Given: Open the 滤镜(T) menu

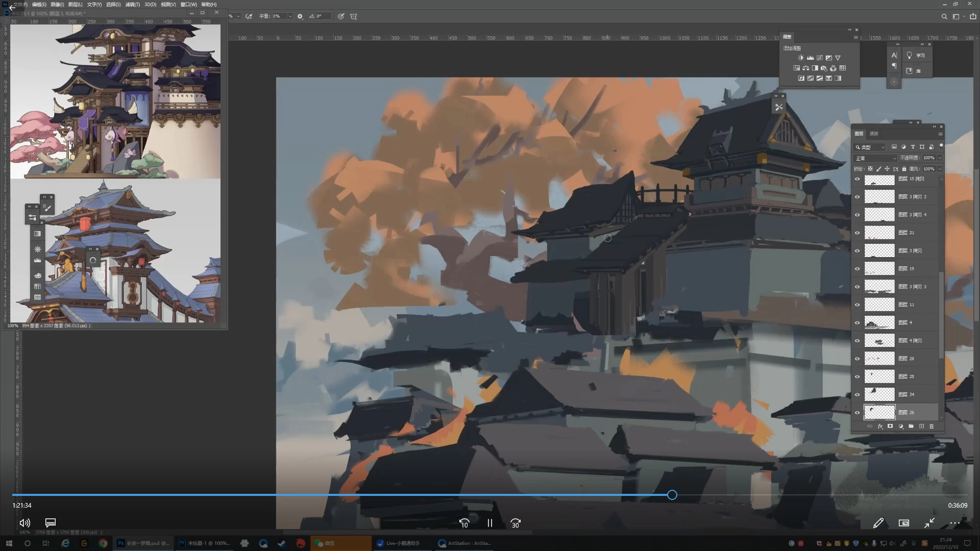Looking at the screenshot, I should tap(132, 4).
